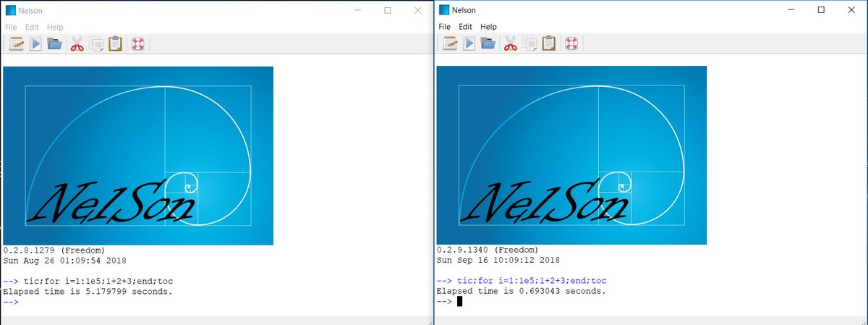Click version text 0.2.8.1279 (Freedom)
The image size is (868, 325).
coord(54,250)
